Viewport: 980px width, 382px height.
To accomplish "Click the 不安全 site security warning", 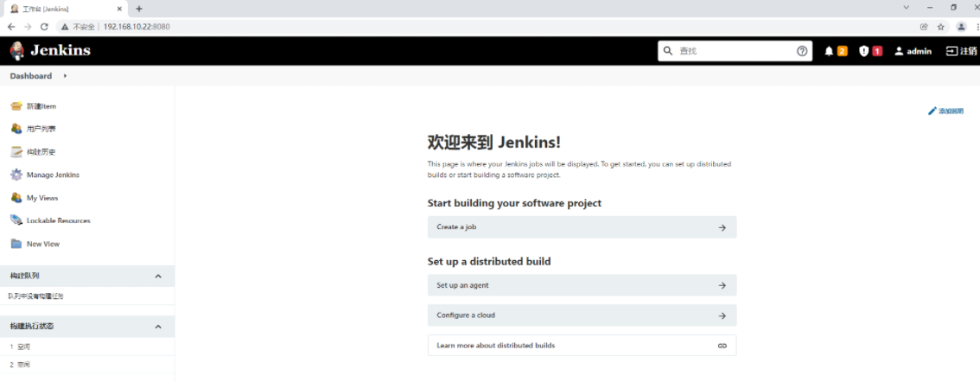I will pyautogui.click(x=78, y=27).
